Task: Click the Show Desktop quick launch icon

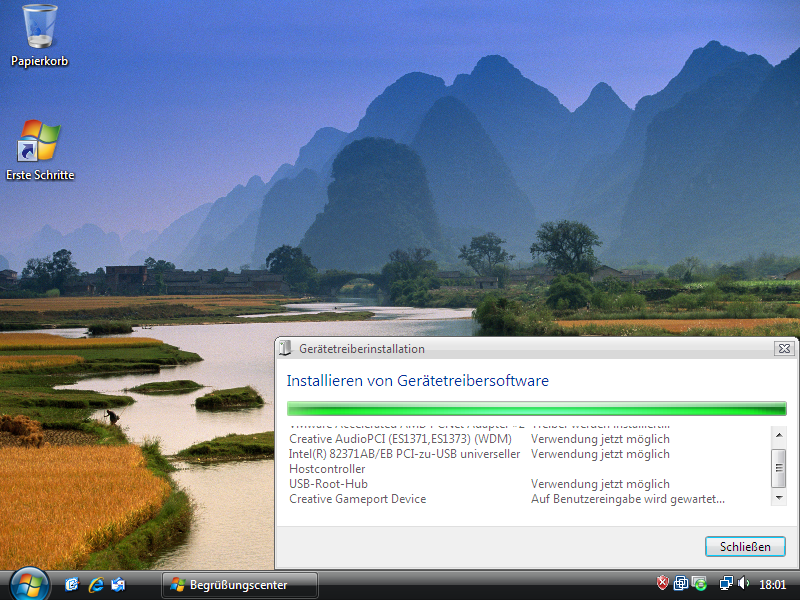Action: [x=73, y=584]
